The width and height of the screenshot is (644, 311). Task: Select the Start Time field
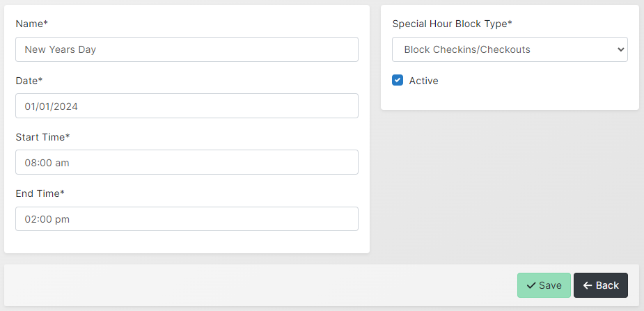(x=187, y=162)
